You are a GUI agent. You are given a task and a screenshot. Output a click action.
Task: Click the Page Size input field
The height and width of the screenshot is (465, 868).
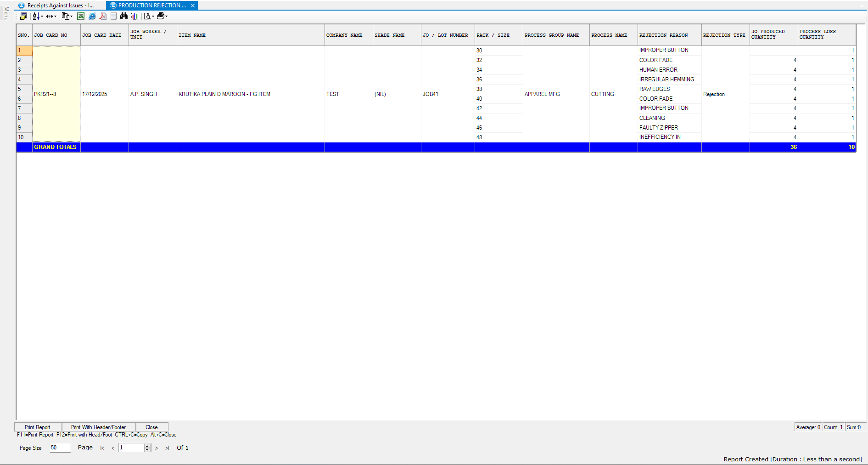tap(60, 448)
